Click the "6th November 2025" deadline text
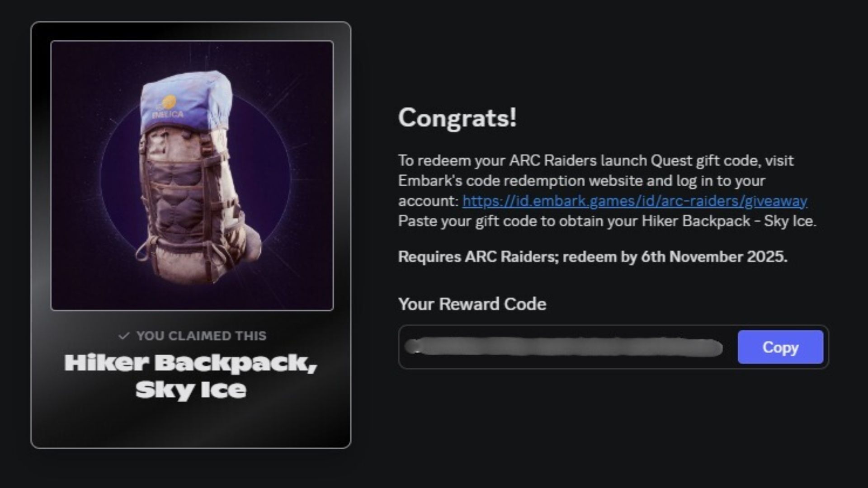868x488 pixels. click(x=712, y=257)
